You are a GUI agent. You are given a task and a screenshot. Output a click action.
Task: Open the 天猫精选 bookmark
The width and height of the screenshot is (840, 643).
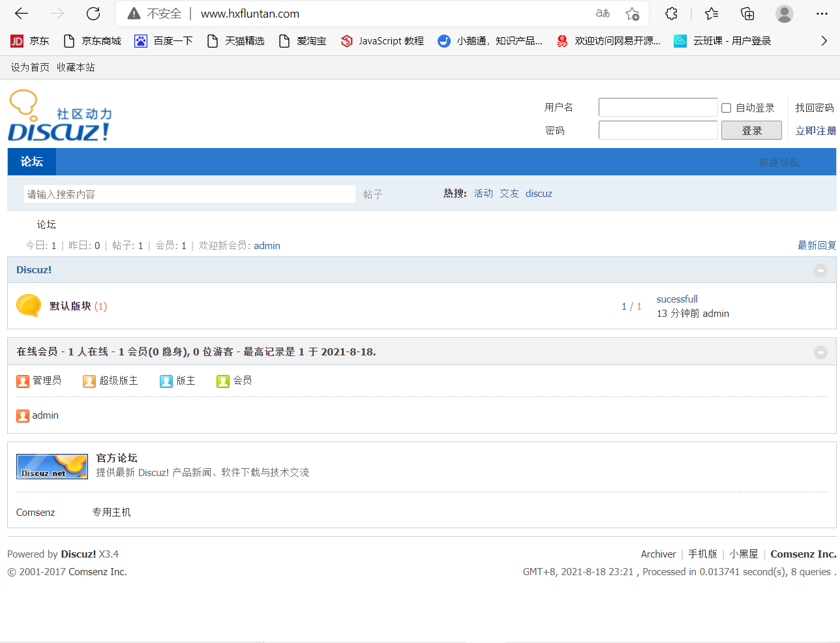[235, 41]
